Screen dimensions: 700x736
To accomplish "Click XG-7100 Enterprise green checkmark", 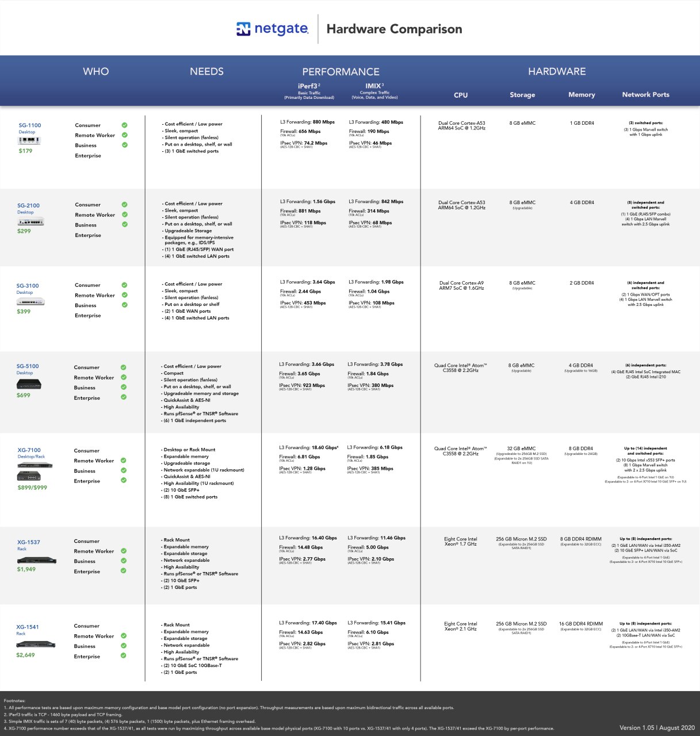I will click(x=124, y=481).
